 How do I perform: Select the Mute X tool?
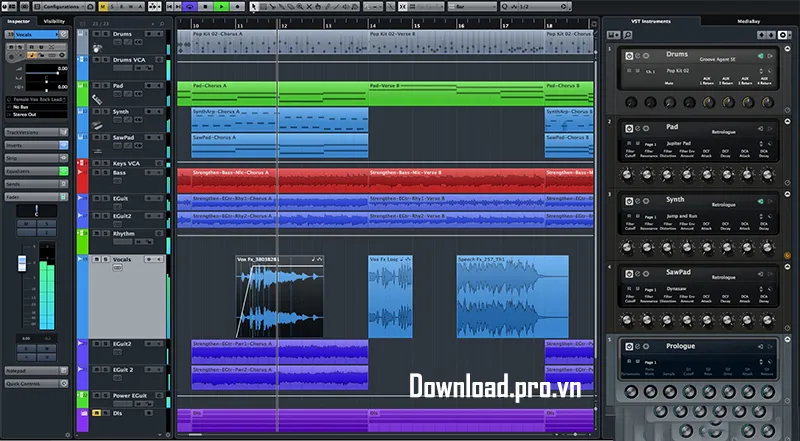(309, 7)
